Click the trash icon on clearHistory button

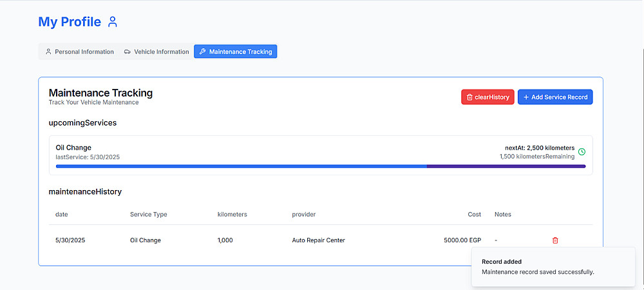469,97
